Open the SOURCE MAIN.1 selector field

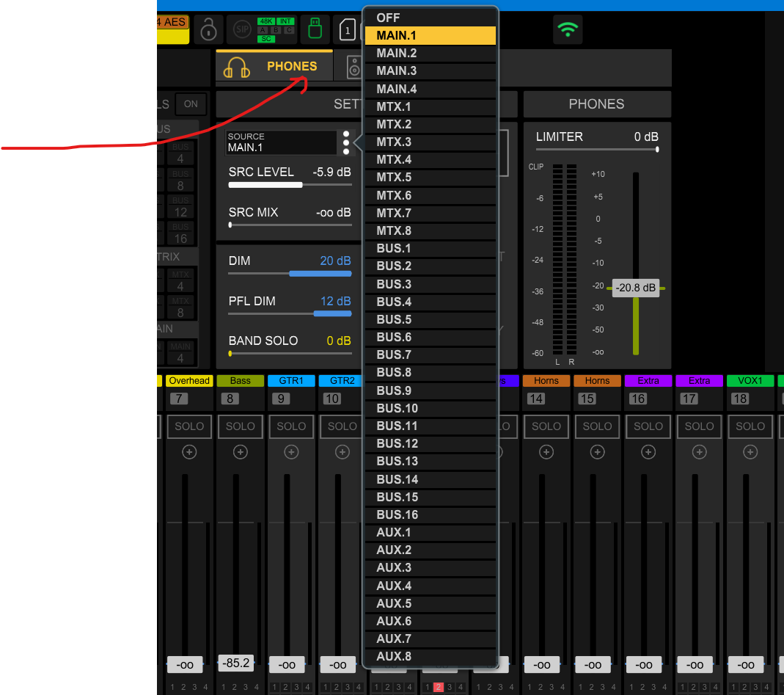pos(281,142)
